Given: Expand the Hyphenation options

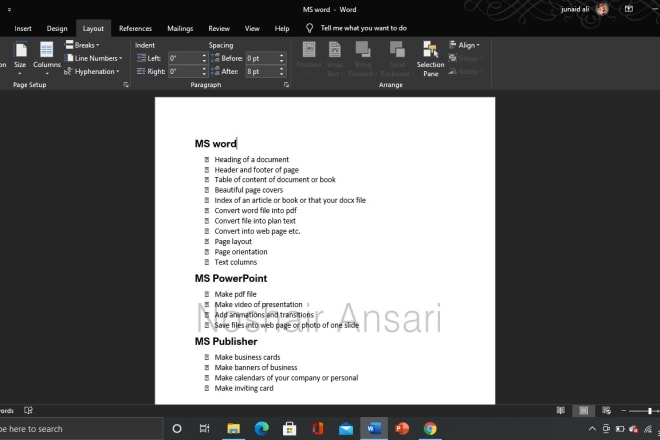Looking at the screenshot, I should pyautogui.click(x=92, y=72).
